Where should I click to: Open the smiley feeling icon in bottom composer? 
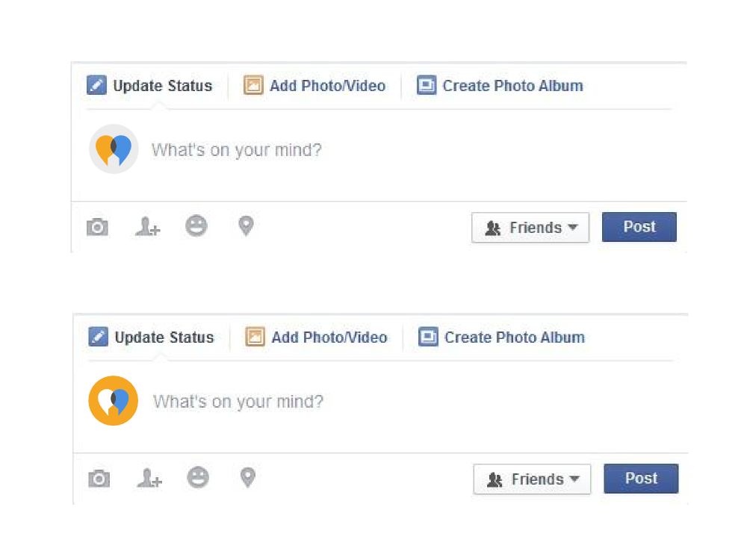tap(198, 477)
